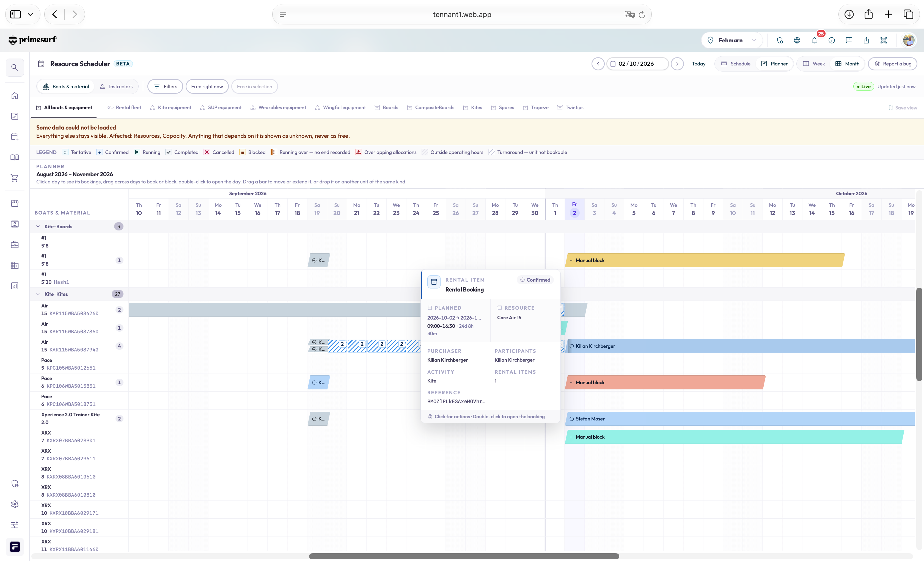
Task: Select the Month range toggle
Action: (x=847, y=64)
